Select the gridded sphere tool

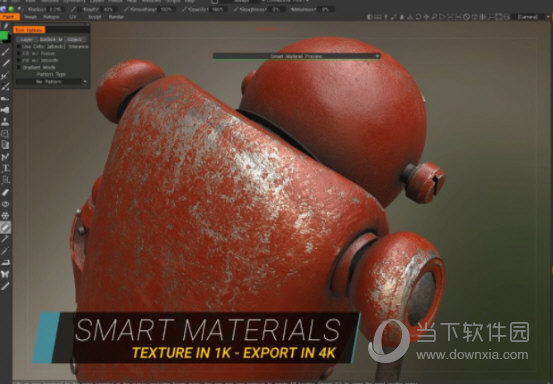pos(5,215)
